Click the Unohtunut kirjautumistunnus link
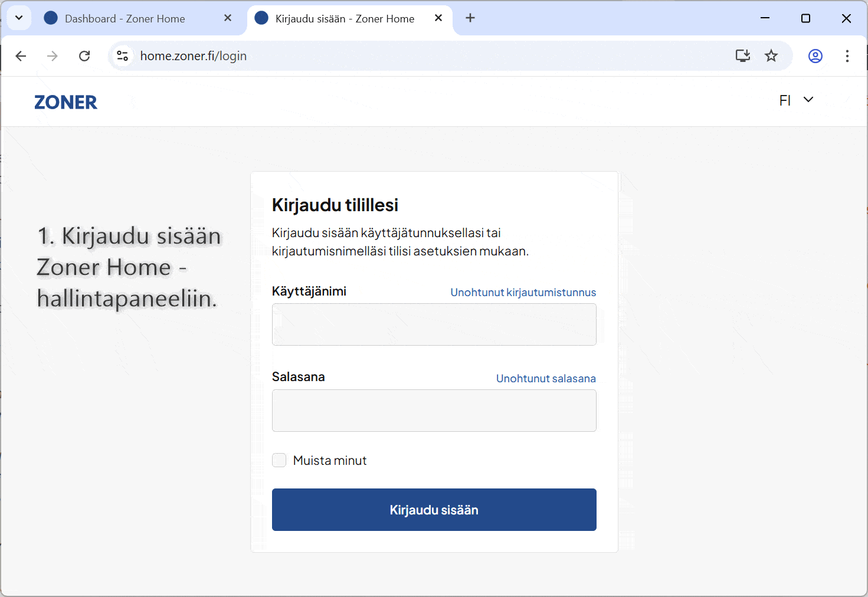 coord(523,293)
